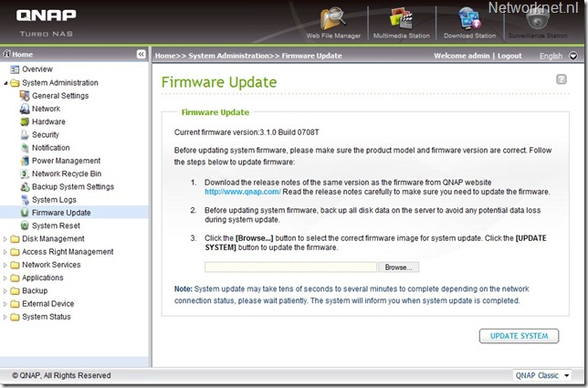This screenshot has width=588, height=388.
Task: Click the System Reset icon
Action: point(25,225)
